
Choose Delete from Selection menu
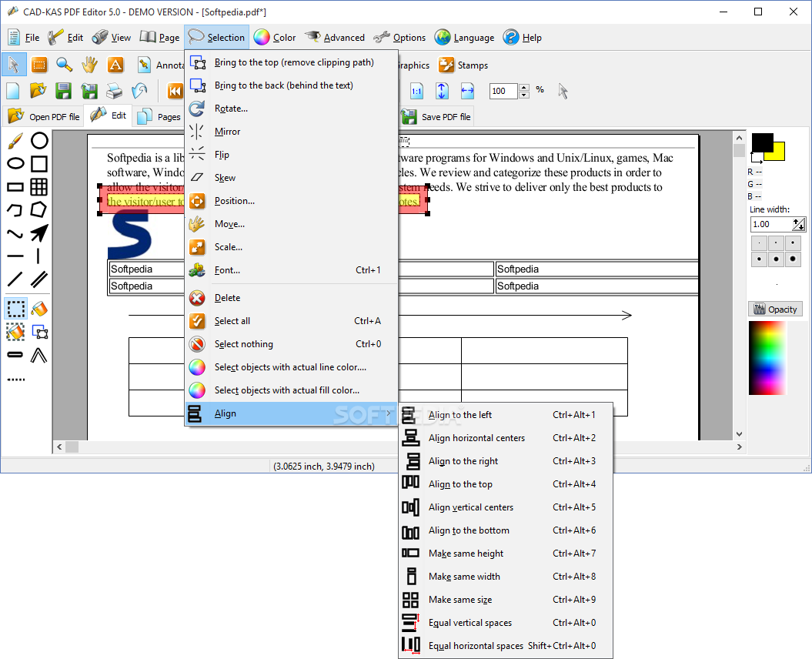pyautogui.click(x=291, y=298)
